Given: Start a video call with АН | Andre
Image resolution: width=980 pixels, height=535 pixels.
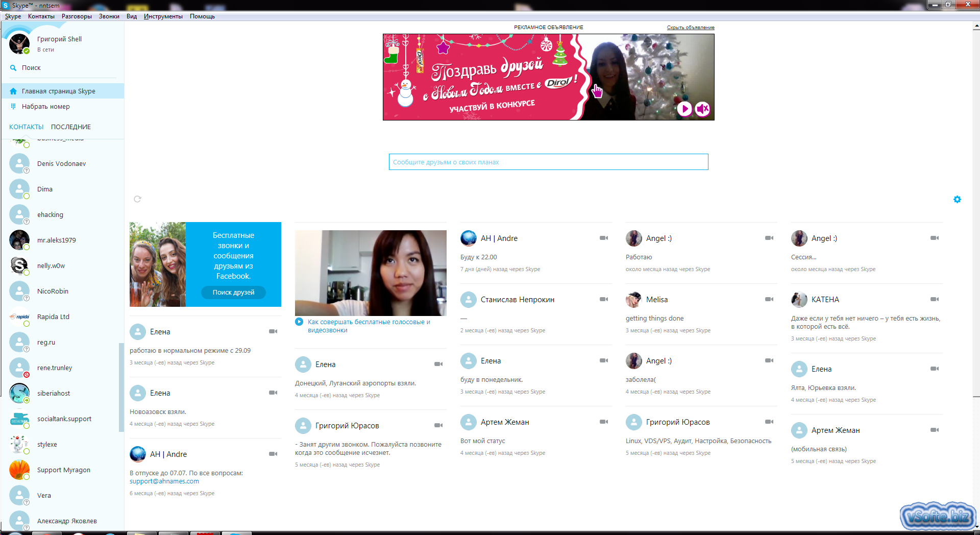Looking at the screenshot, I should tap(604, 238).
